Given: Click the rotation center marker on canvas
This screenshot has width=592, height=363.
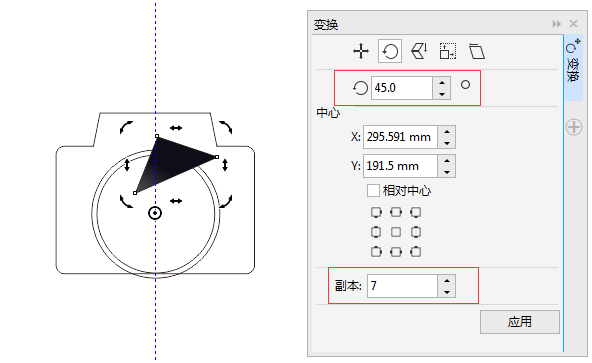Looking at the screenshot, I should pos(155,213).
